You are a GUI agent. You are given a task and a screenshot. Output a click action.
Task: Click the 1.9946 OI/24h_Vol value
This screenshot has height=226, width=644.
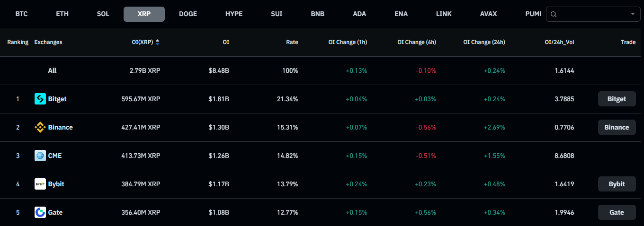click(x=564, y=212)
